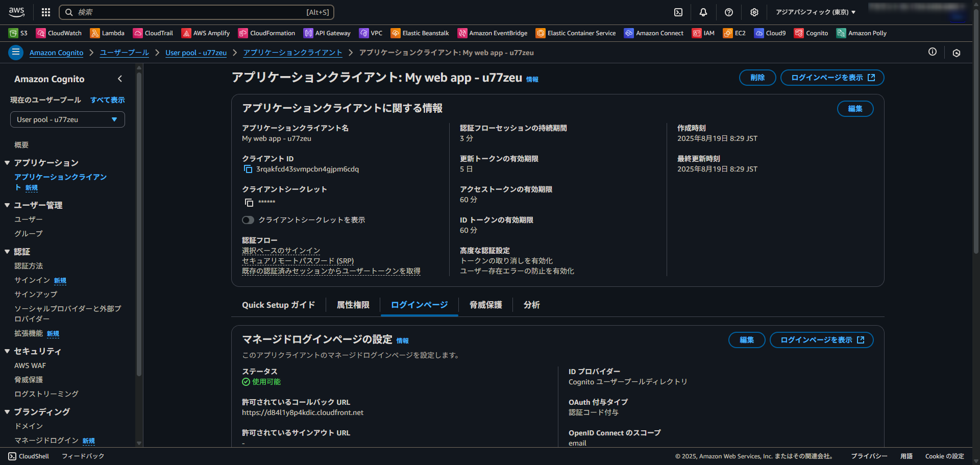This screenshot has height=465, width=980.
Task: Switch to the 脅威保護 tab
Action: pyautogui.click(x=485, y=305)
